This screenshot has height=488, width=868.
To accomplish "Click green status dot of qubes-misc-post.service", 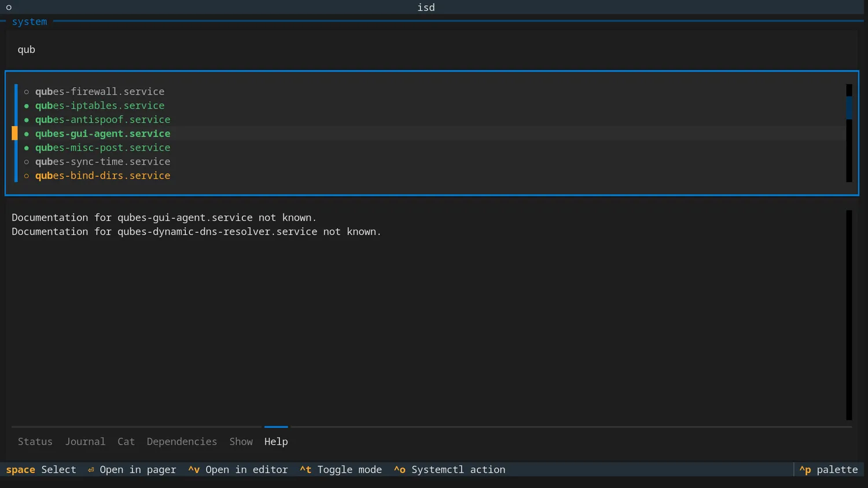I will pos(27,148).
